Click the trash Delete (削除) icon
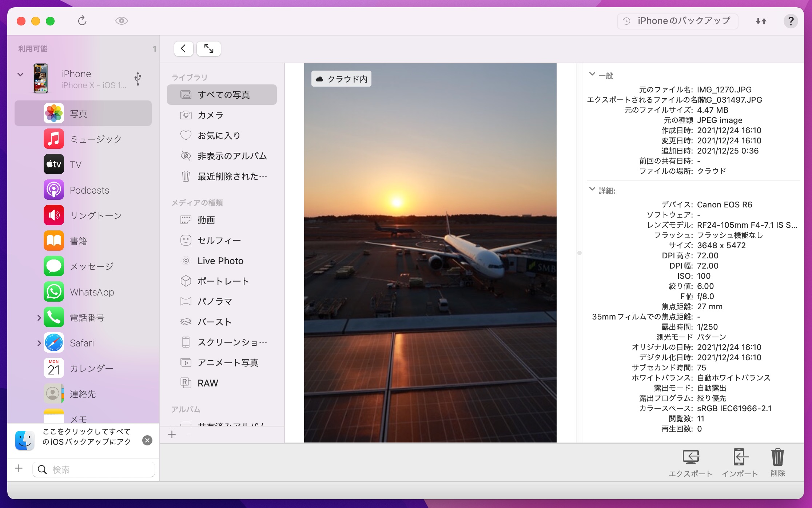812x508 pixels. [x=777, y=458]
